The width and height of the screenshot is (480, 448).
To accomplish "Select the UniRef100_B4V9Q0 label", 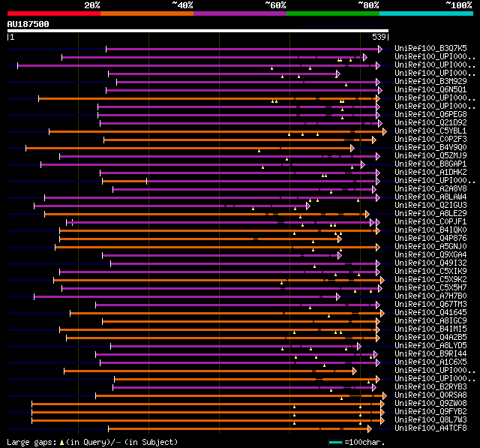I will (430, 147).
